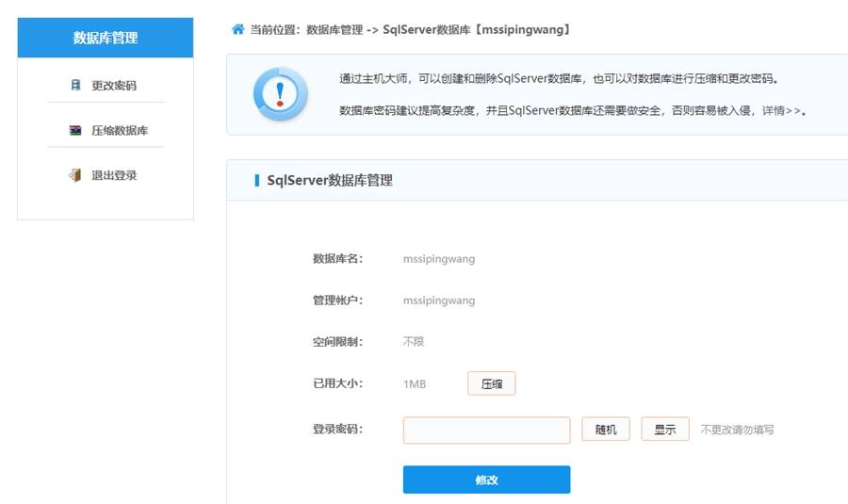848x504 pixels.
Task: Open 压缩数据库 in the sidebar
Action: click(x=120, y=130)
